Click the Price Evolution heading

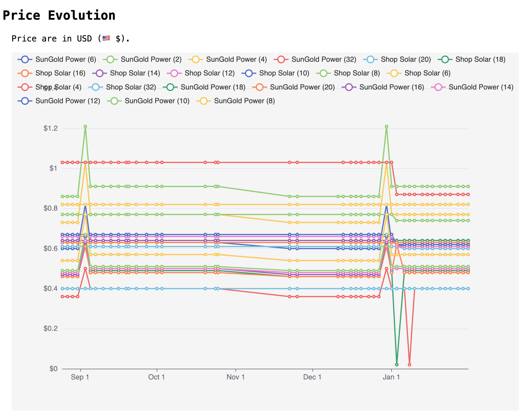tap(59, 15)
